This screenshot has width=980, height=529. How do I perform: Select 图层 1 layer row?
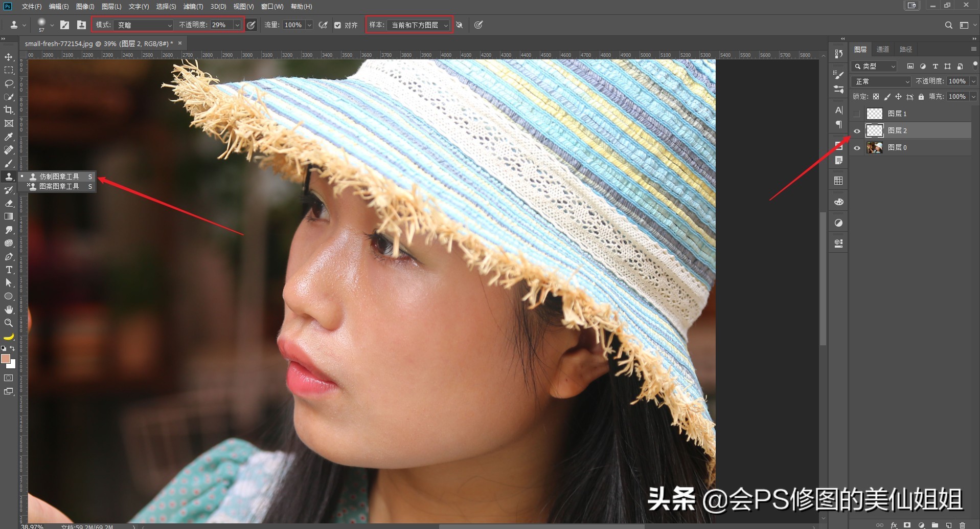[x=910, y=114]
